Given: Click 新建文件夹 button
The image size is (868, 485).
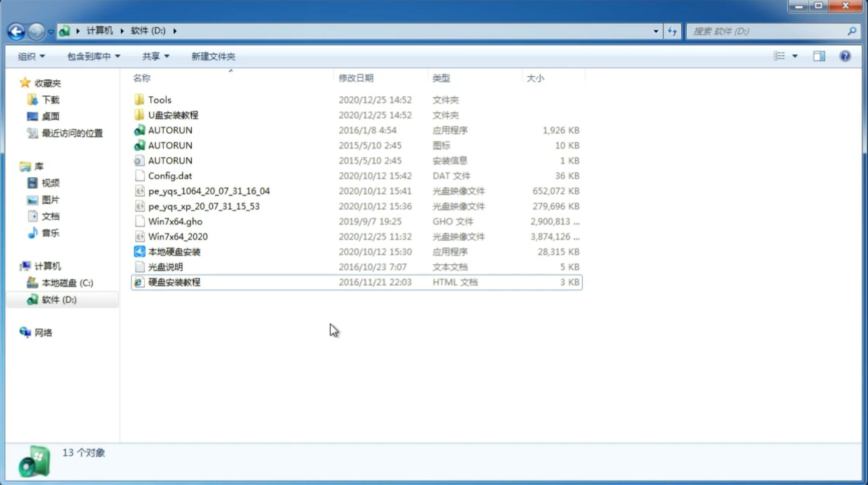Looking at the screenshot, I should pos(213,56).
